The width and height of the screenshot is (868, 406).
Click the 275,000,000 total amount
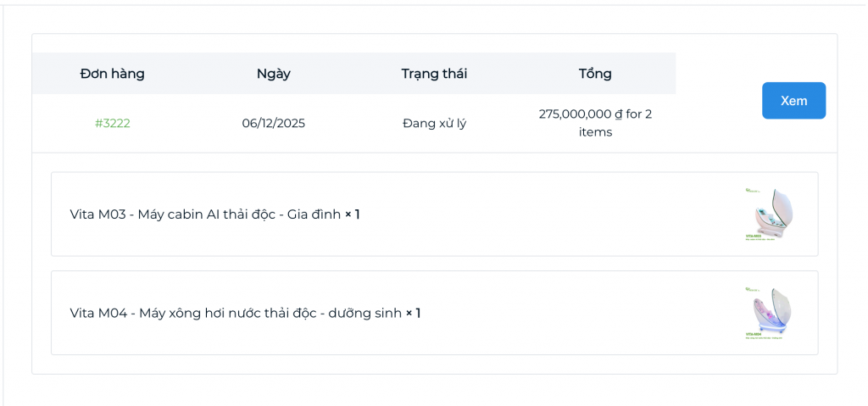pyautogui.click(x=575, y=114)
